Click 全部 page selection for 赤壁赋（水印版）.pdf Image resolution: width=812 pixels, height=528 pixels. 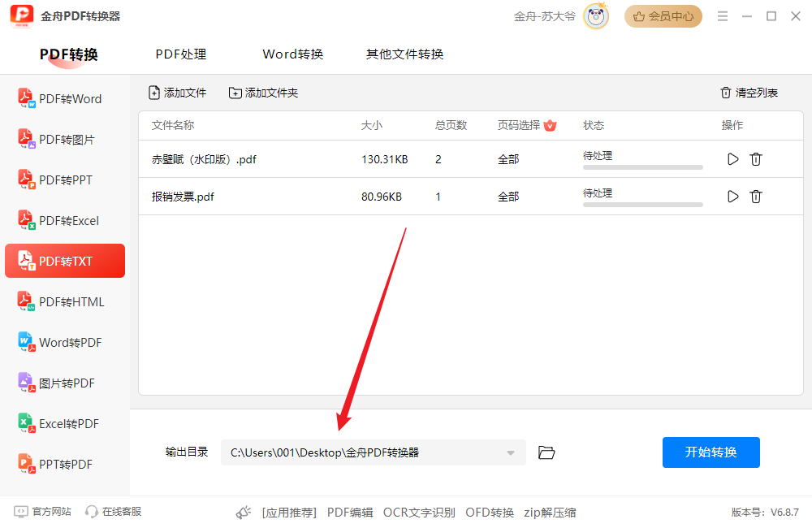(x=508, y=159)
